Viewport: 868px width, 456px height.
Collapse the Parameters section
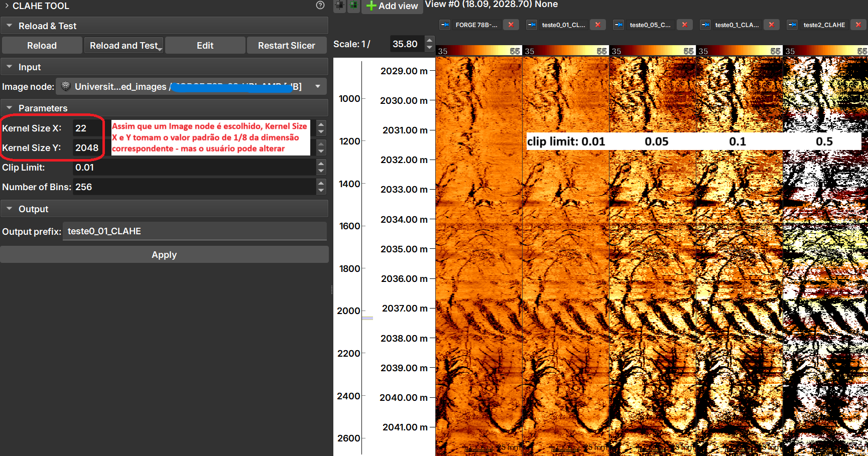10,108
